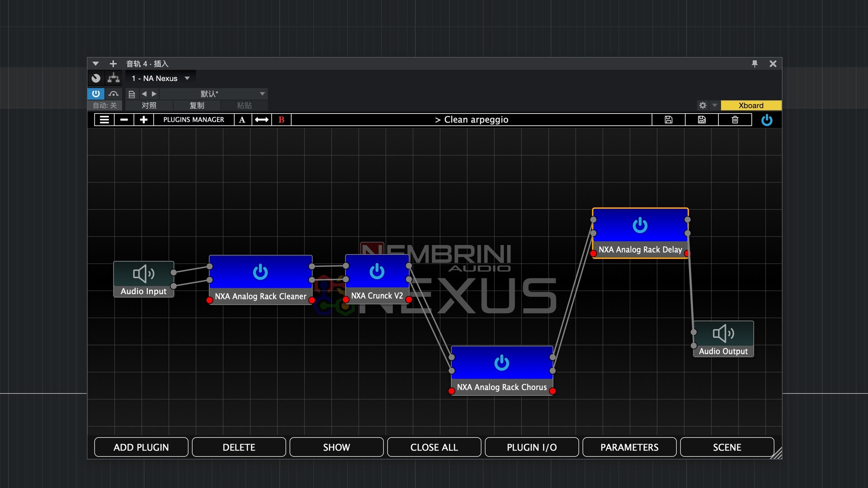Click the trash delete preset icon

735,120
